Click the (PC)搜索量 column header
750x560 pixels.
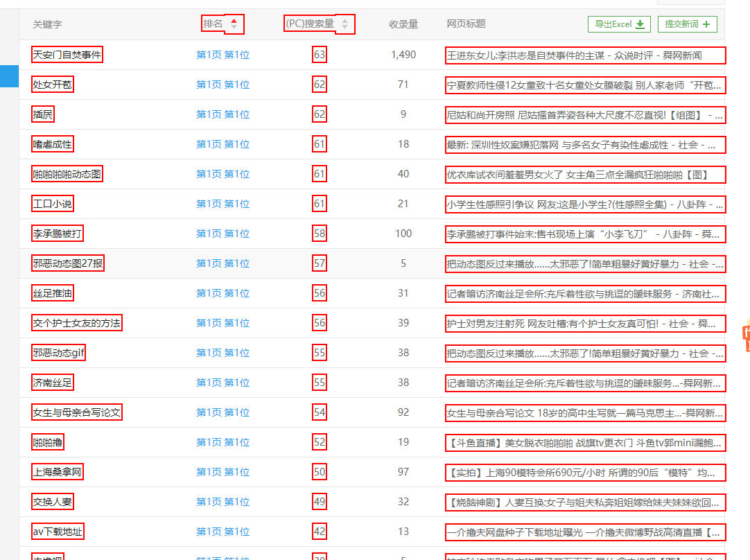coord(310,24)
